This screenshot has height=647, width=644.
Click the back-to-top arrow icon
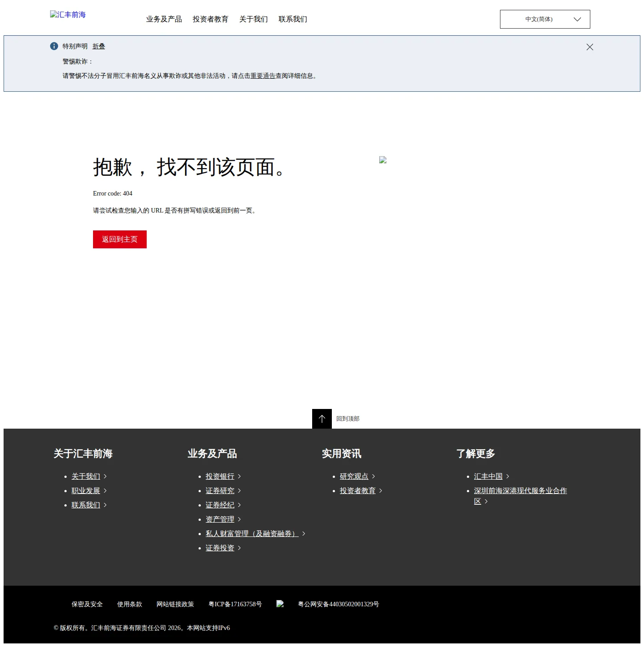(x=322, y=419)
